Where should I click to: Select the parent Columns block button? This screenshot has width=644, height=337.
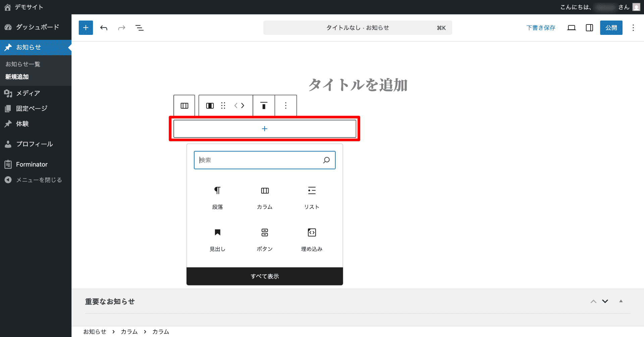(184, 106)
